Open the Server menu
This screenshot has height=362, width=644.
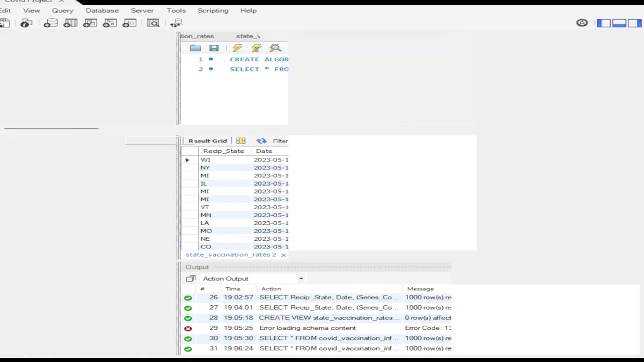pos(142,11)
